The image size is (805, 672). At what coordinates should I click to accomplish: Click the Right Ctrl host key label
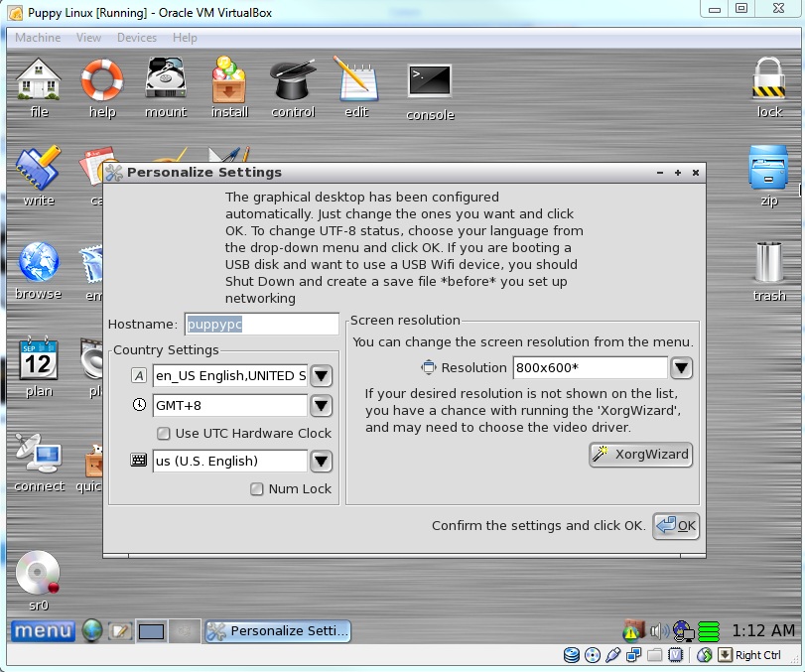(x=757, y=655)
